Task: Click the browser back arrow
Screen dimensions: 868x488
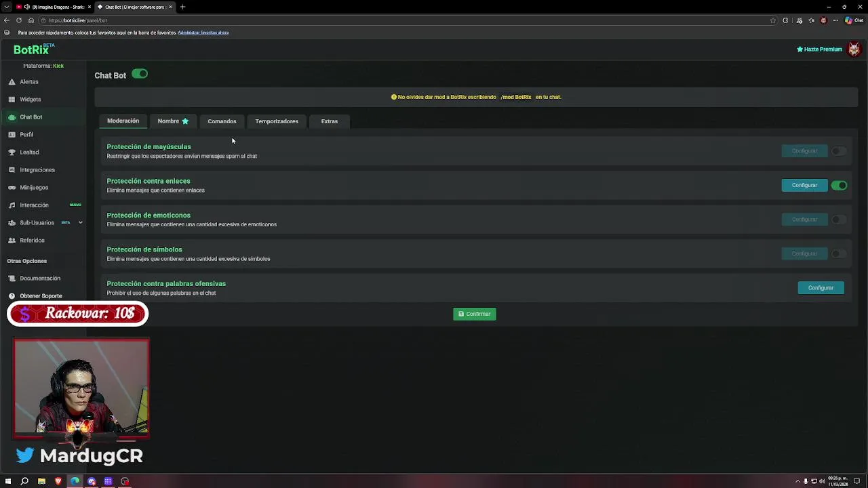Action: 7,20
